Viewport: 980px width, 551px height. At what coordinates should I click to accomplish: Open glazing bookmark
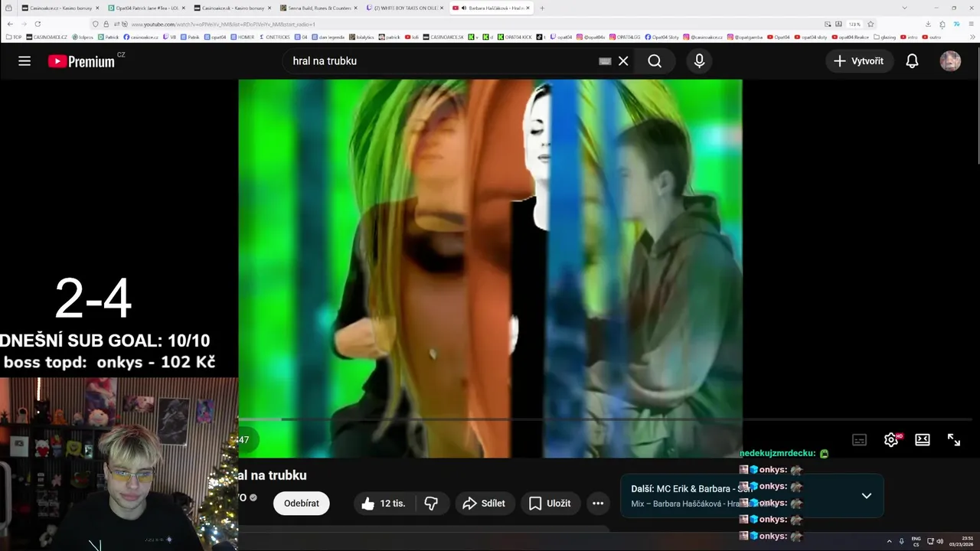pyautogui.click(x=884, y=37)
